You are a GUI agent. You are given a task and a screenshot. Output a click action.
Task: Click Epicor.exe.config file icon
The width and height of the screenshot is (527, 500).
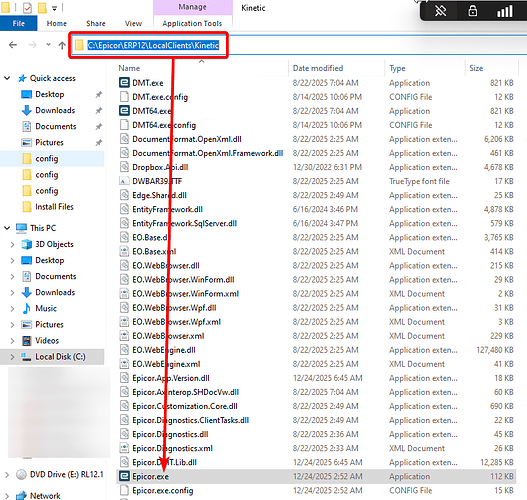[124, 490]
